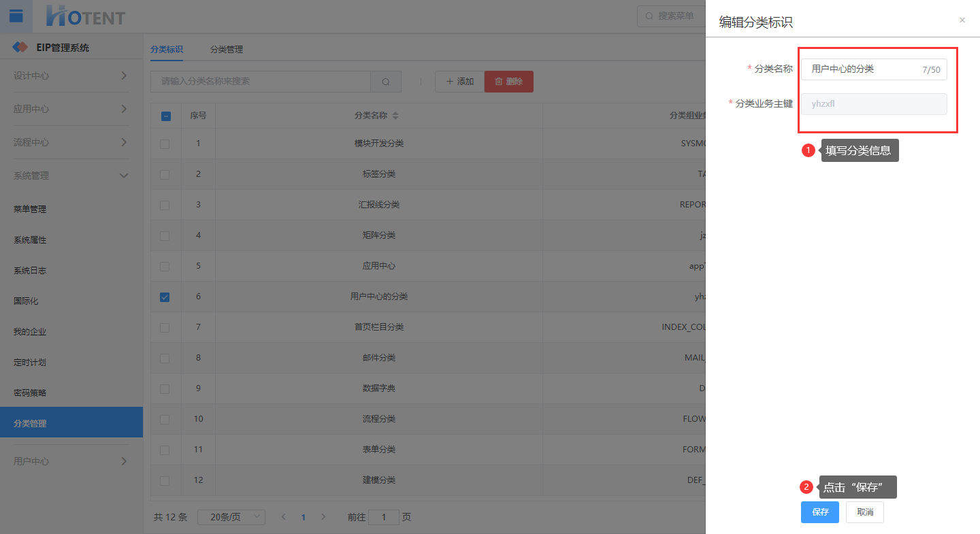The image size is (980, 534).
Task: Click the 数据字典 name cell
Action: tap(379, 389)
